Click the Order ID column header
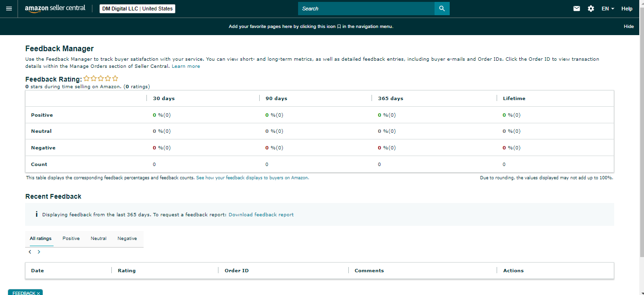Screen dimensions: 644x295 tap(236, 271)
